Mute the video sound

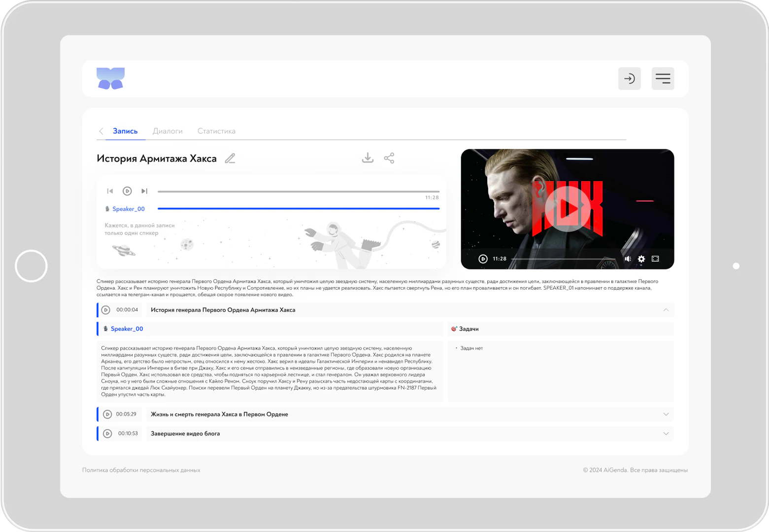pyautogui.click(x=628, y=258)
